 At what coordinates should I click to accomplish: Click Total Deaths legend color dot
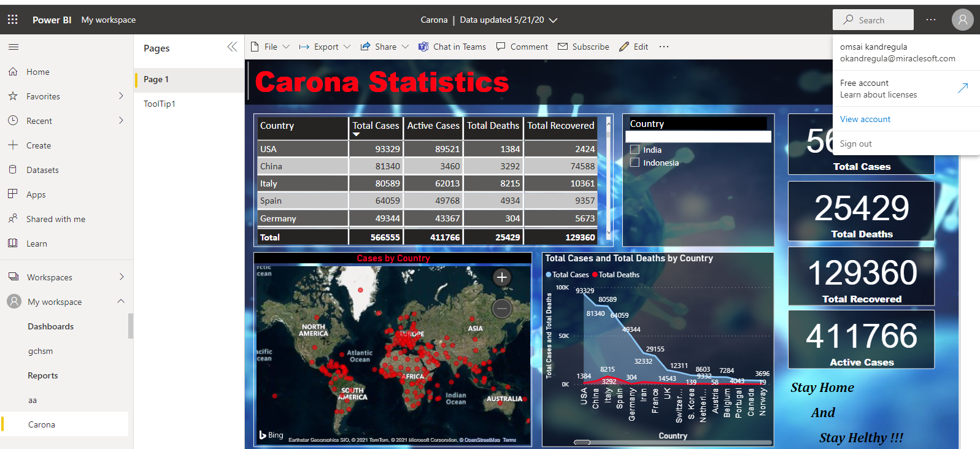595,275
